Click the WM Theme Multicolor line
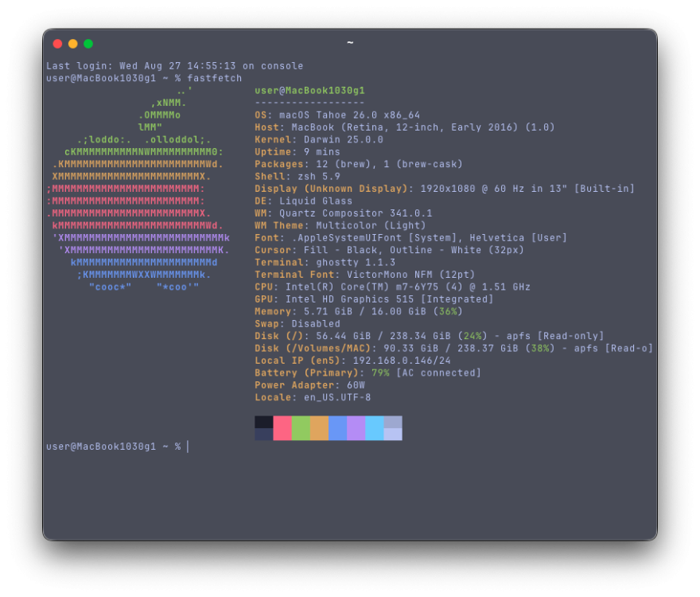Image resolution: width=700 pixels, height=597 pixels. coord(340,225)
